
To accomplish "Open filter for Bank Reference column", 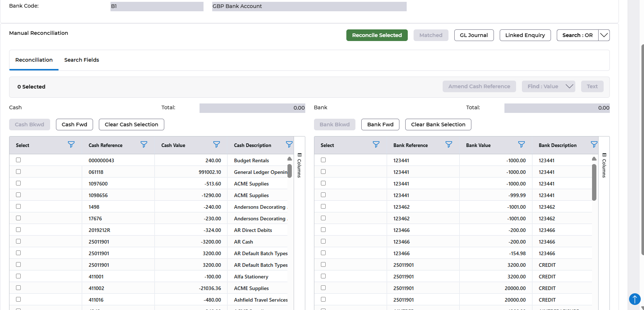I will 449,145.
